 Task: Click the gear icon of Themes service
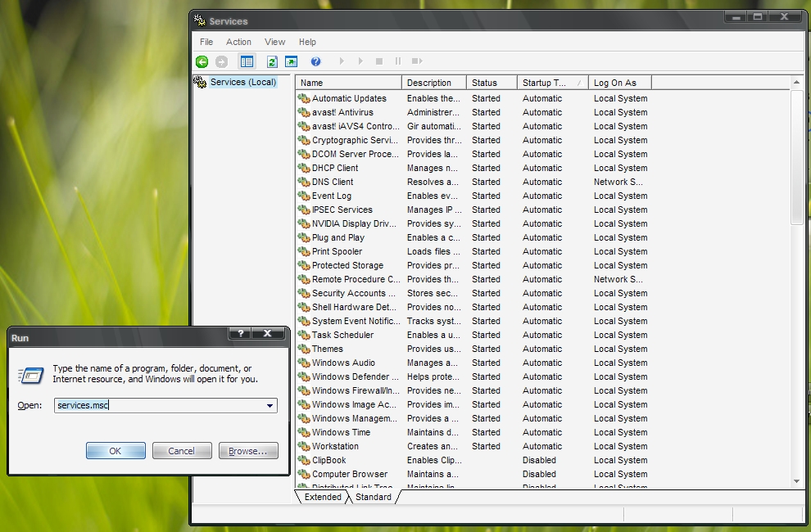[304, 349]
